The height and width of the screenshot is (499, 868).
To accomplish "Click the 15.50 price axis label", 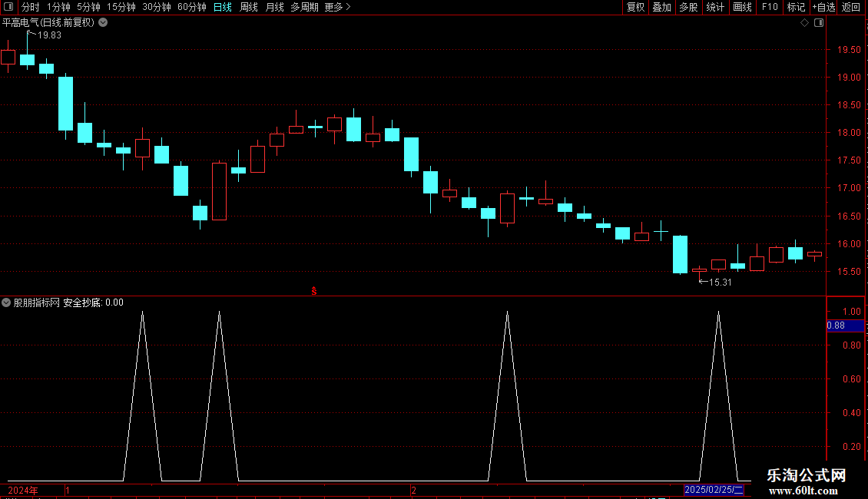I will pyautogui.click(x=849, y=272).
